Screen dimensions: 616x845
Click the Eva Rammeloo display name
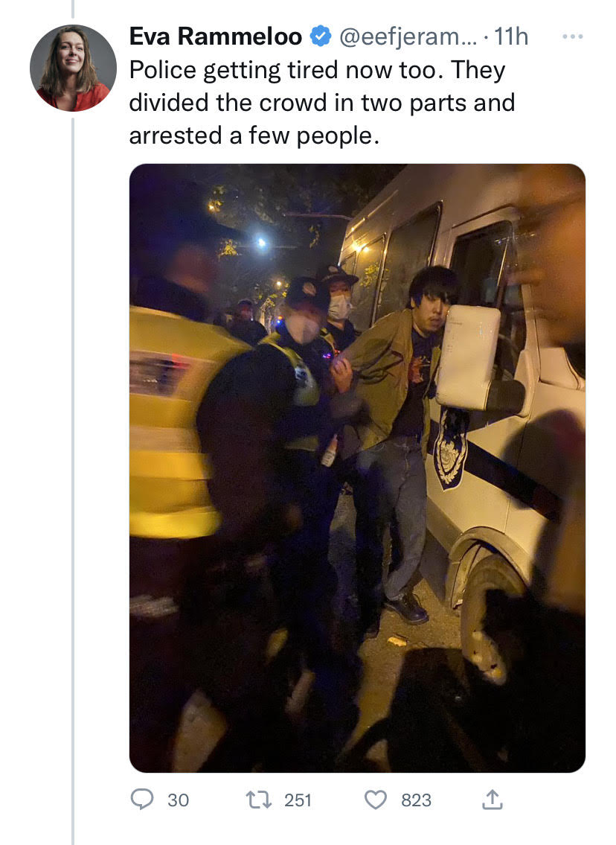216,36
